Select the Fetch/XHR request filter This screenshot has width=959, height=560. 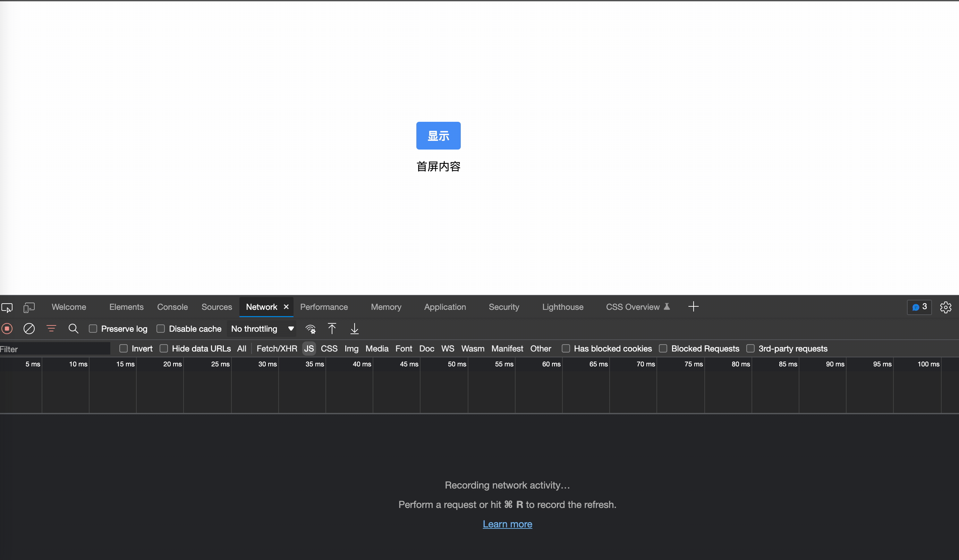(x=276, y=348)
